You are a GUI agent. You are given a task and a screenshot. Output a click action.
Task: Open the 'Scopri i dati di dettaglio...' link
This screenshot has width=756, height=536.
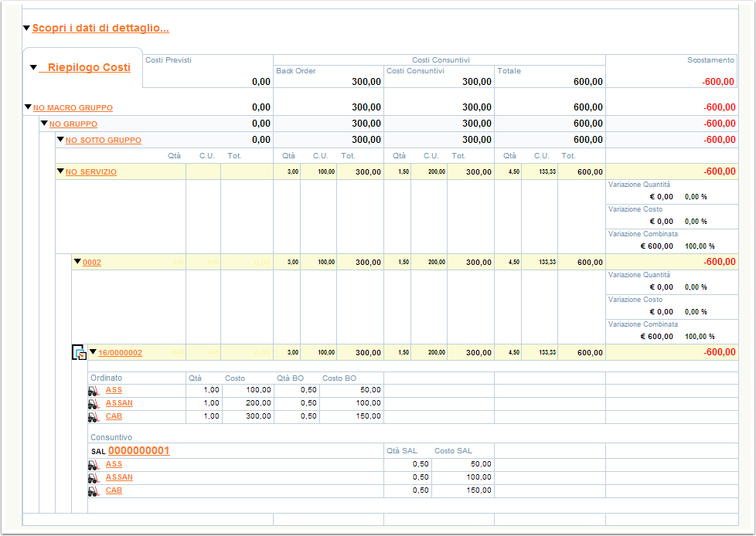(100, 28)
